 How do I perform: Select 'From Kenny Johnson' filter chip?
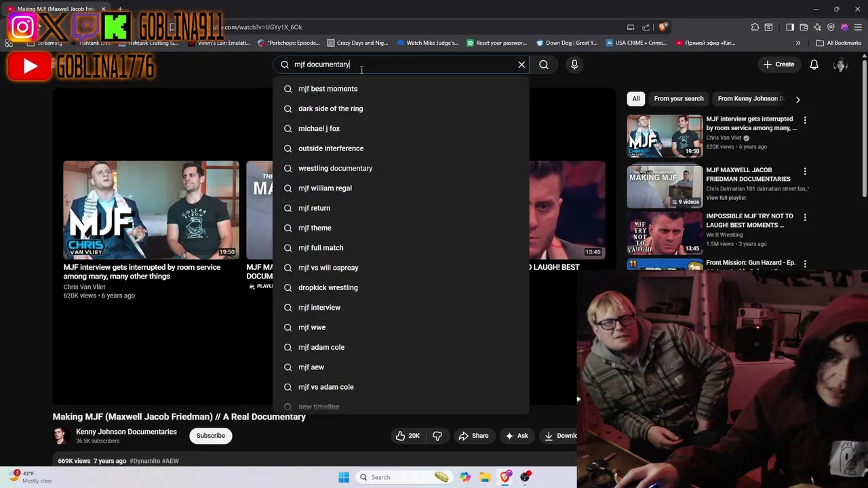[751, 99]
